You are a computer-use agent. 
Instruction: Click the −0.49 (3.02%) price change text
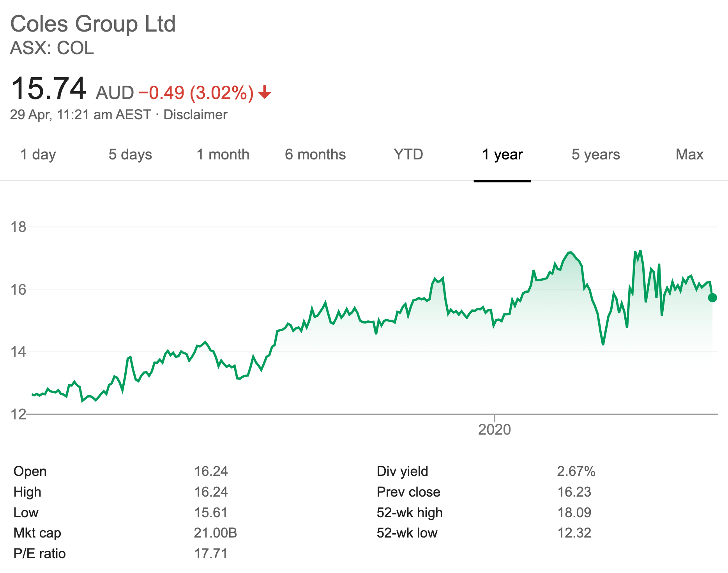pos(196,93)
